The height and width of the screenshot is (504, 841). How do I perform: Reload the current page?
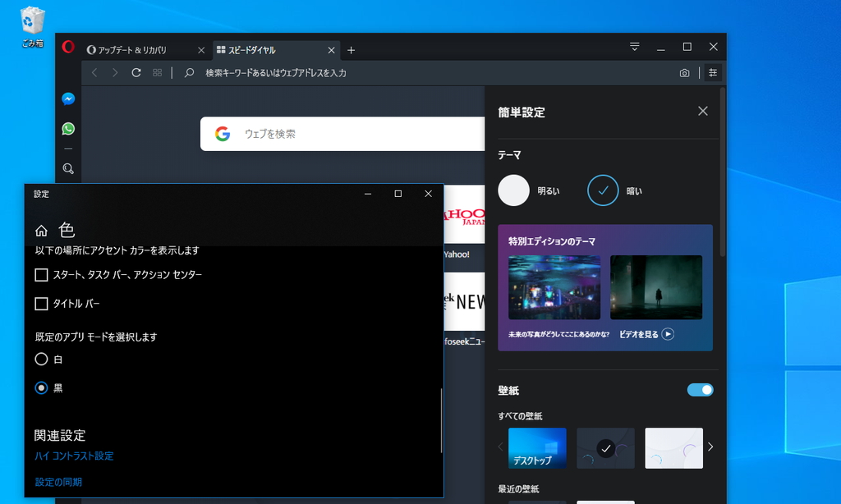[x=136, y=72]
